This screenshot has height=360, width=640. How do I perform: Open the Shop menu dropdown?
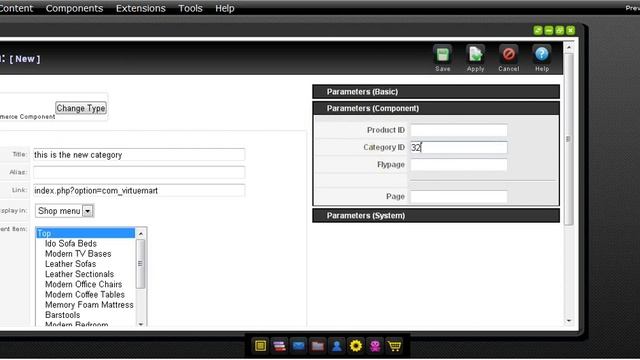click(x=64, y=211)
